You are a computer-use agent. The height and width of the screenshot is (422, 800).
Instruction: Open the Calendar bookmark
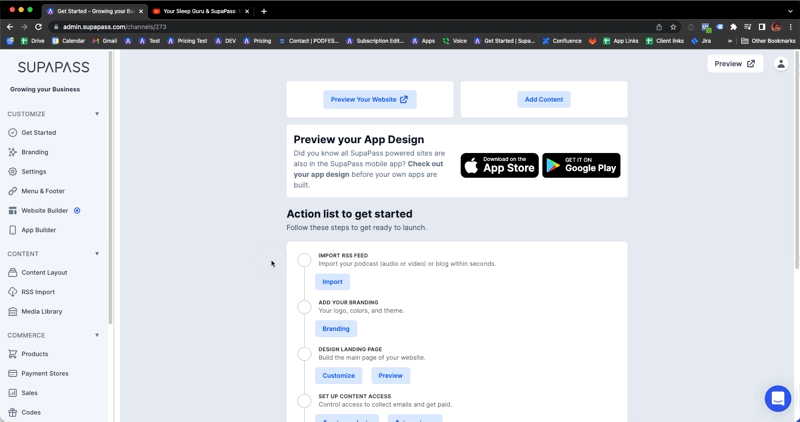tap(68, 41)
